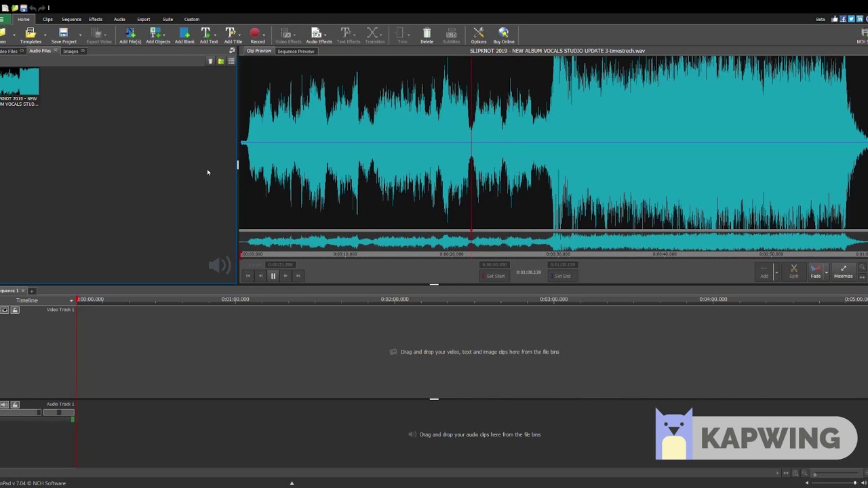Open the Options tool icon

click(x=478, y=33)
